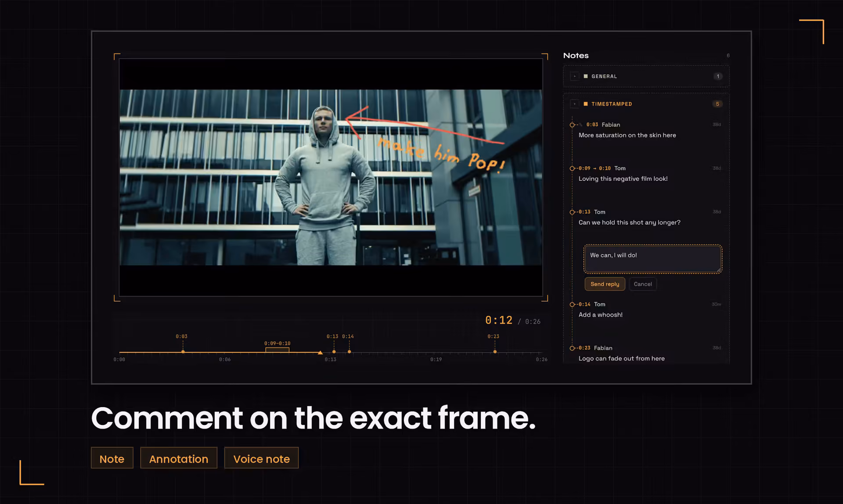Select the 0:14 Tom note circle marker
Viewport: 843px width, 504px height.
click(x=572, y=304)
